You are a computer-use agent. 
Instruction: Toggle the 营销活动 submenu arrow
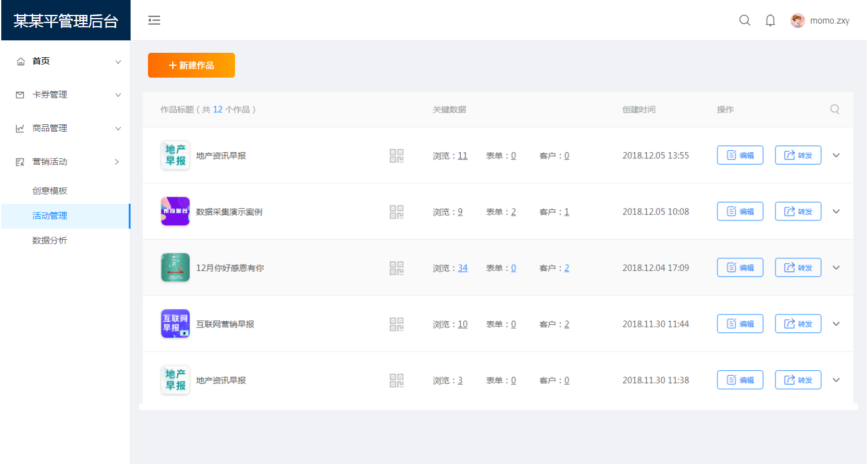click(117, 162)
